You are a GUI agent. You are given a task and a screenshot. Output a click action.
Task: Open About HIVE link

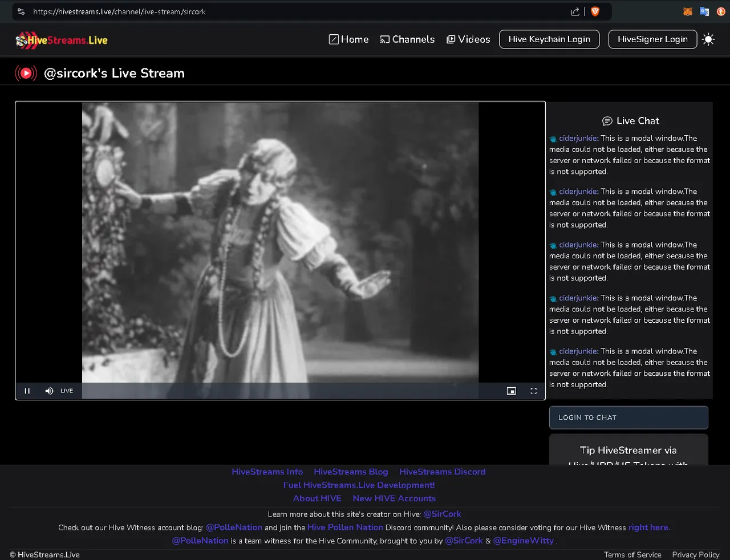pyautogui.click(x=317, y=498)
